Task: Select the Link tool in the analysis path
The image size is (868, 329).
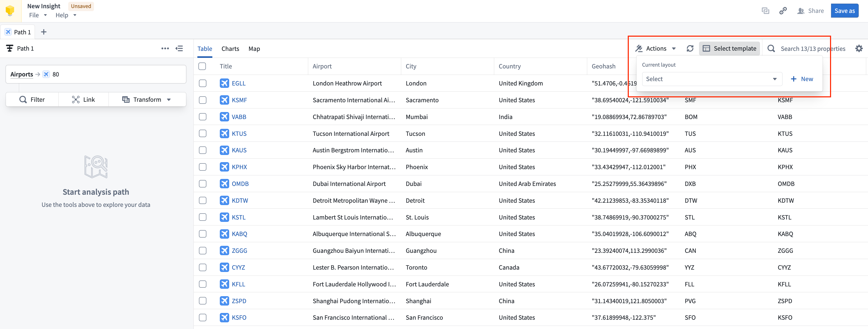Action: point(83,99)
